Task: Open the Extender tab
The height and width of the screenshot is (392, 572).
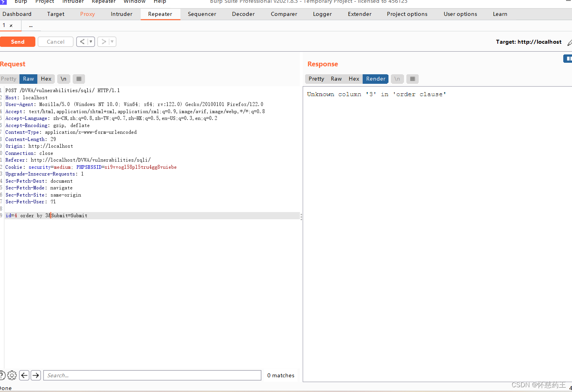Action: point(359,14)
